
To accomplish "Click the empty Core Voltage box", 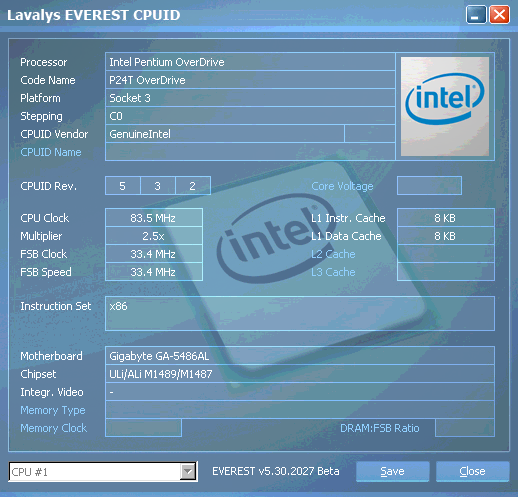I will point(429,186).
